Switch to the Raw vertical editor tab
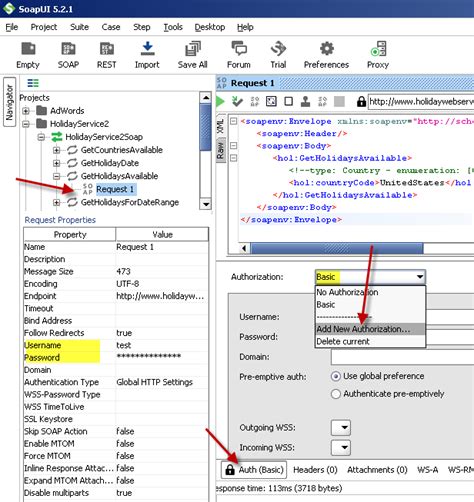The height and width of the screenshot is (502, 474). pos(220,150)
